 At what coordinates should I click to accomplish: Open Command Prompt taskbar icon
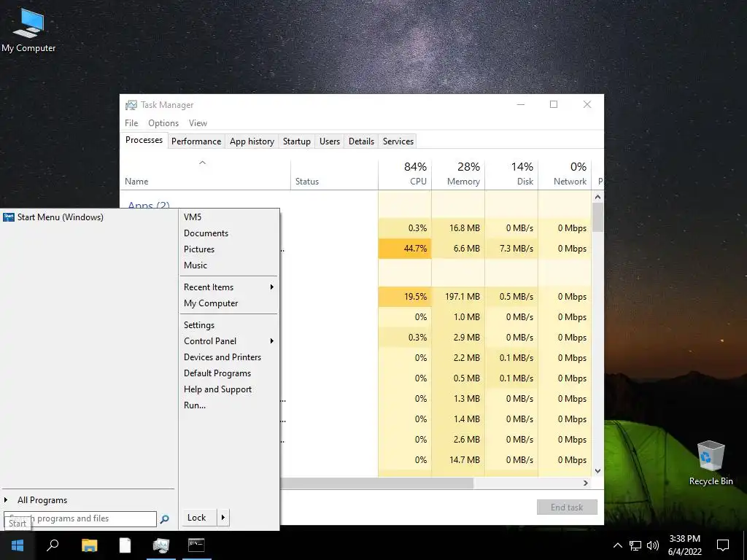pos(196,545)
